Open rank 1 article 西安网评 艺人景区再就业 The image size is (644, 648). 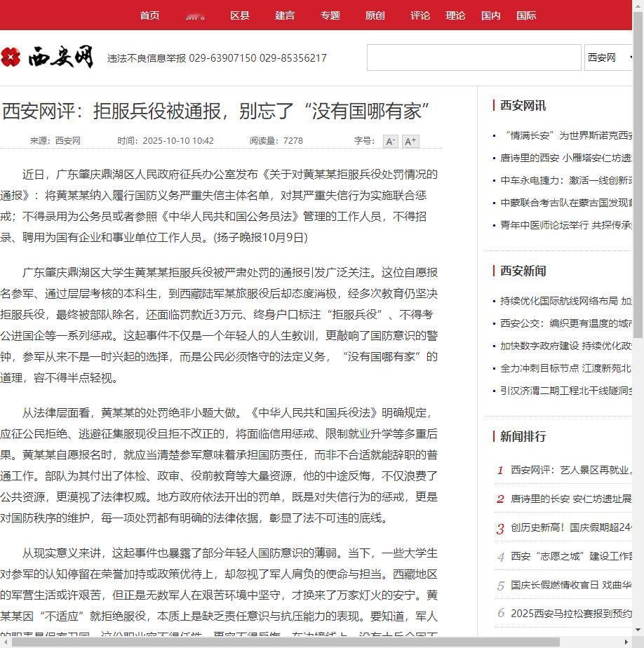point(571,470)
